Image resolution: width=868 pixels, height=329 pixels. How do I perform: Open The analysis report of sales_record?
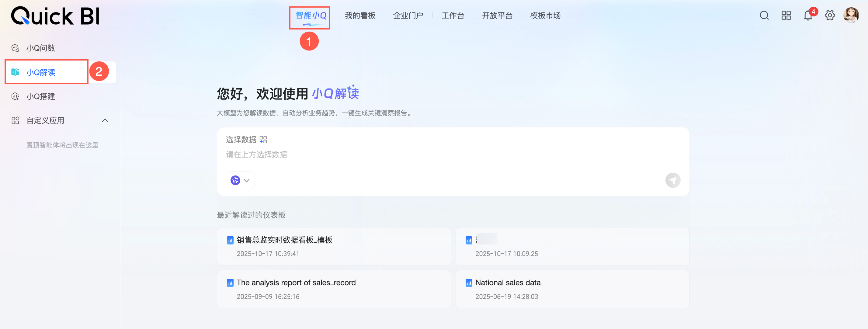296,283
